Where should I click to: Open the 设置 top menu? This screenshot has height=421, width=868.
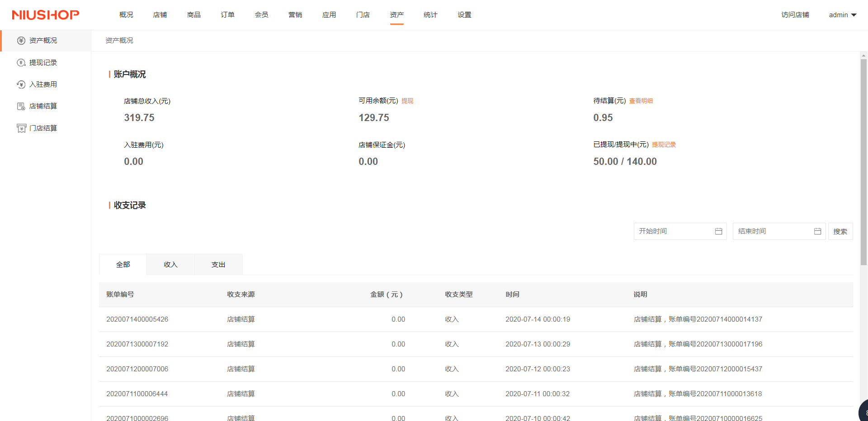click(x=464, y=15)
